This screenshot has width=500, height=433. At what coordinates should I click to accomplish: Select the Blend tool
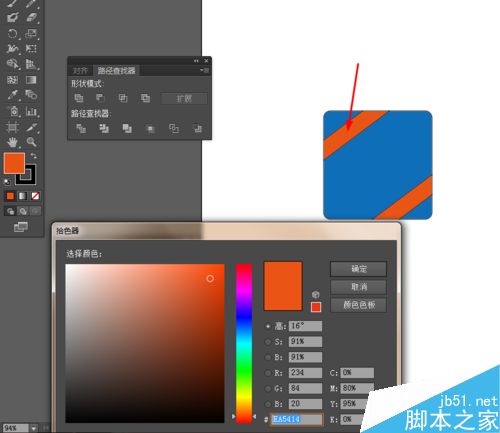tap(31, 95)
